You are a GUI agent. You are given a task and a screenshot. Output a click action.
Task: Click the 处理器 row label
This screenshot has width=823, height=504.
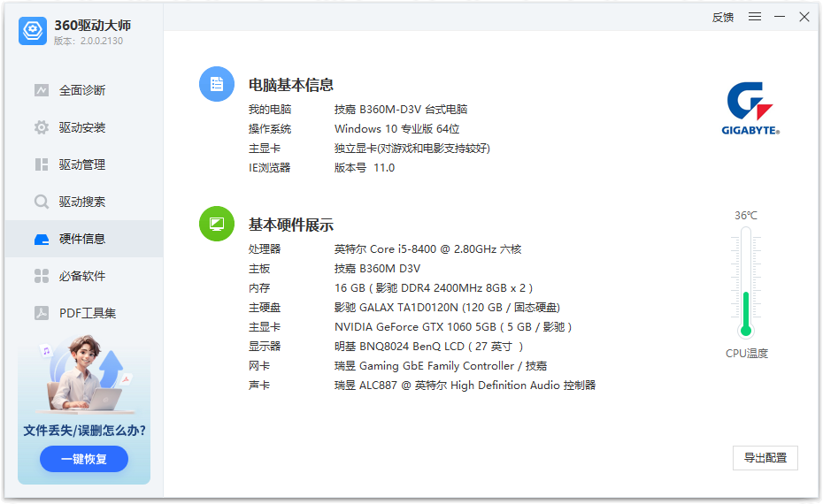point(265,249)
